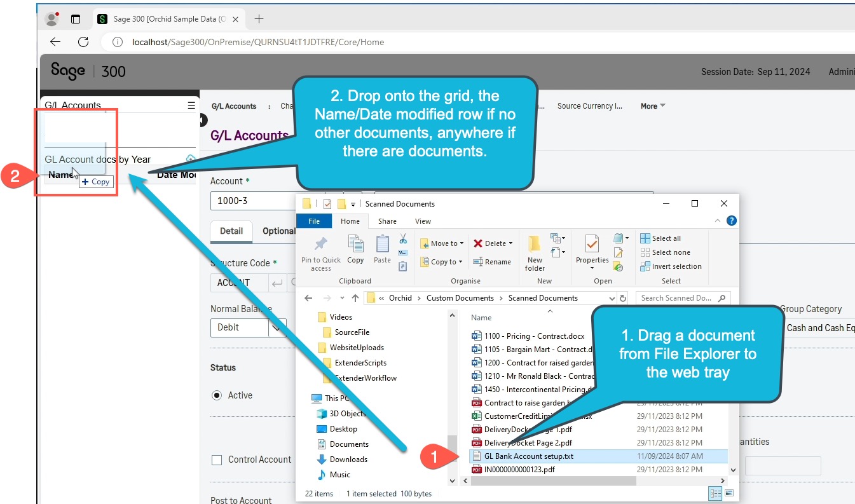Image resolution: width=855 pixels, height=504 pixels.
Task: Open the Copy to dropdown
Action: (x=442, y=261)
